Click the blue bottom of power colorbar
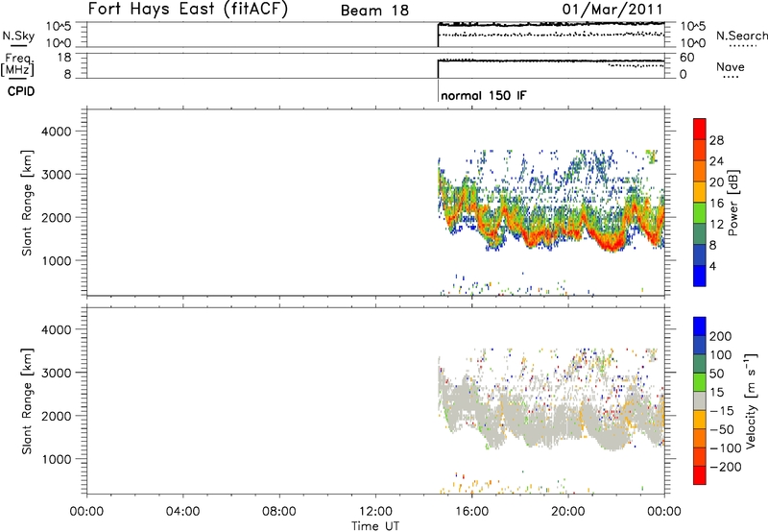This screenshot has width=768, height=532. [700, 276]
